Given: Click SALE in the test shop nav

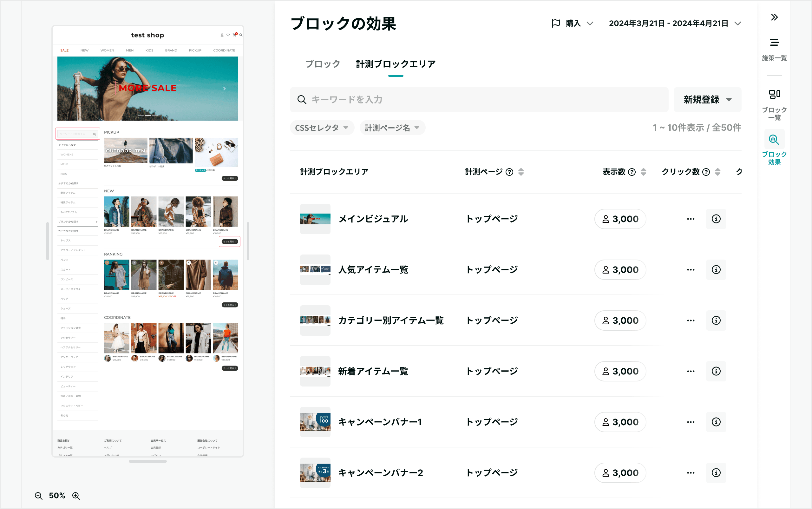Looking at the screenshot, I should 64,50.
